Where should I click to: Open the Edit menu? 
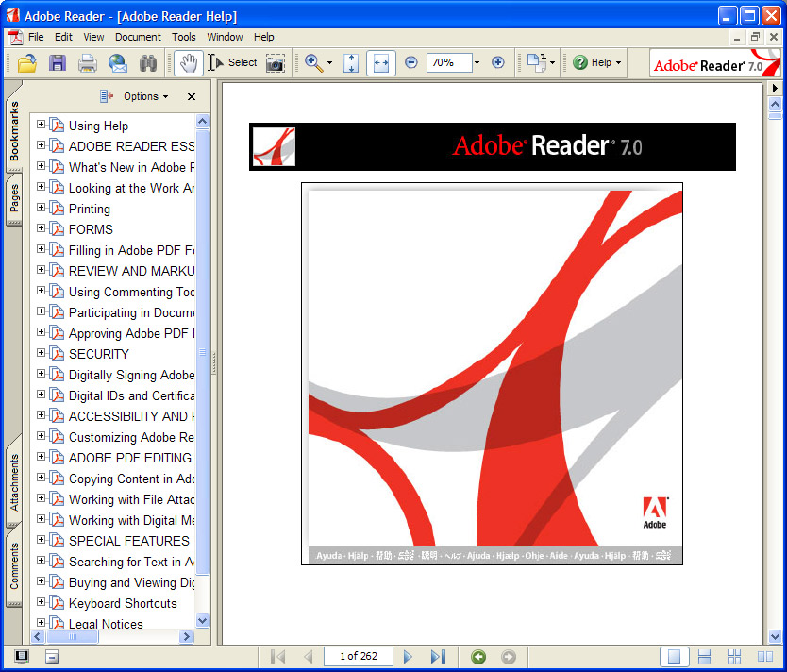pyautogui.click(x=63, y=37)
